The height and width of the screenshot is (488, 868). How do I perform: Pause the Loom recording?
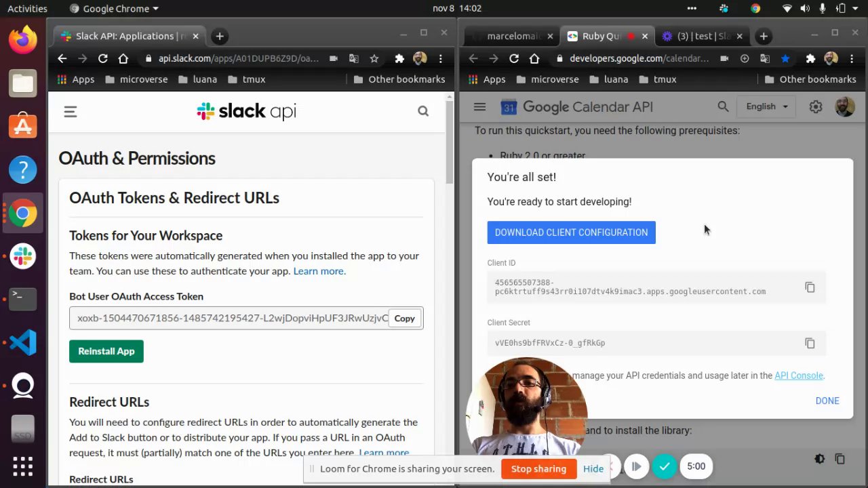(x=636, y=466)
